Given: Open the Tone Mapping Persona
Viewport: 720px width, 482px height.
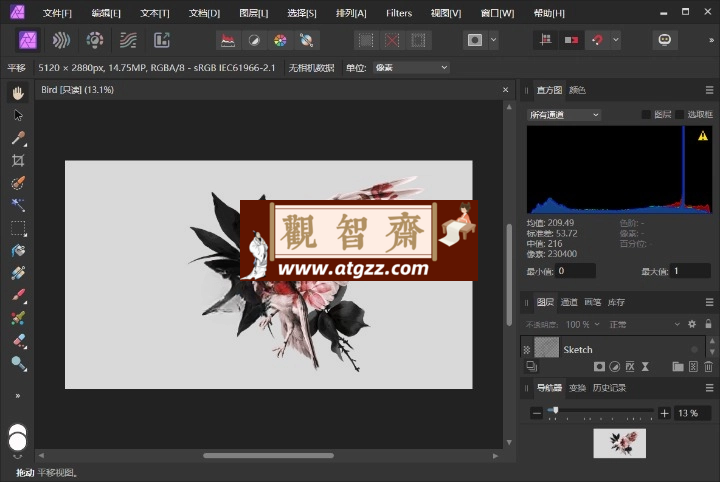Looking at the screenshot, I should (128, 40).
